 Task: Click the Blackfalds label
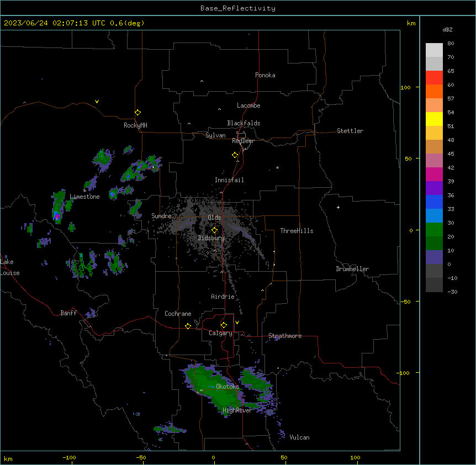244,123
